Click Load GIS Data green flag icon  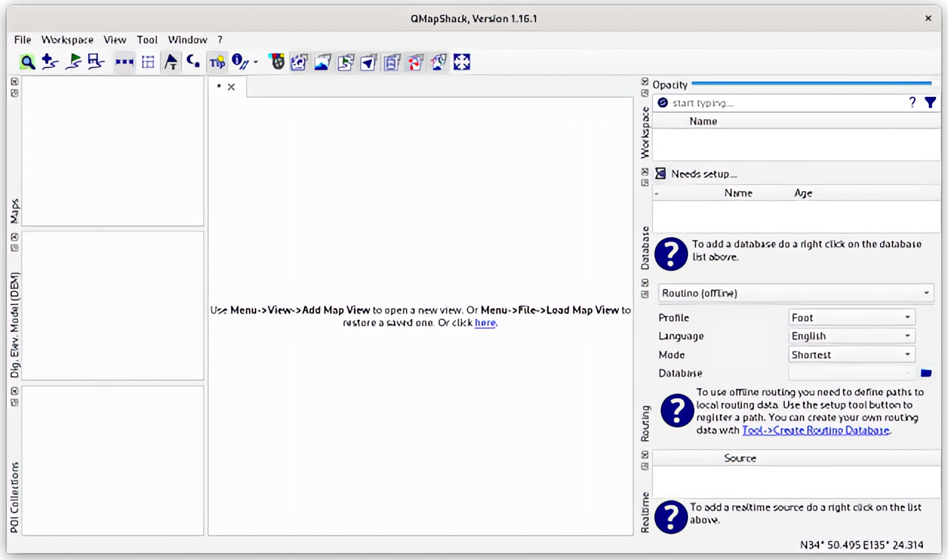point(73,62)
